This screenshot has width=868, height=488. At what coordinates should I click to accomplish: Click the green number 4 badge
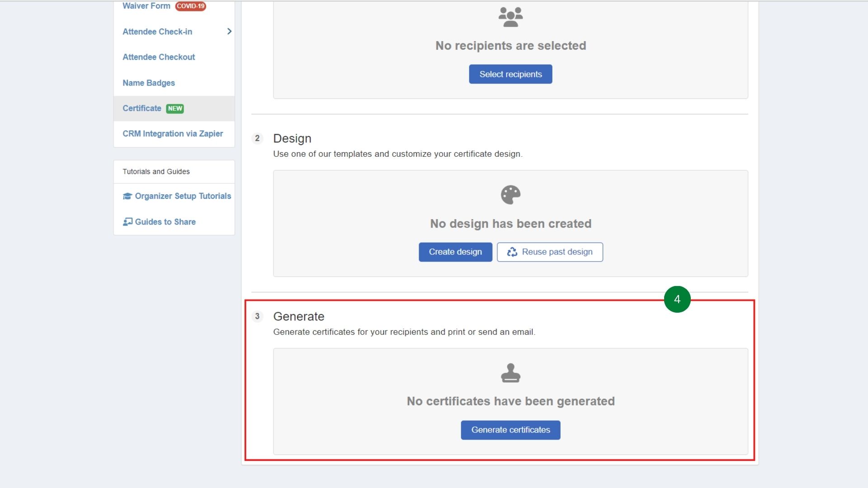click(x=677, y=299)
